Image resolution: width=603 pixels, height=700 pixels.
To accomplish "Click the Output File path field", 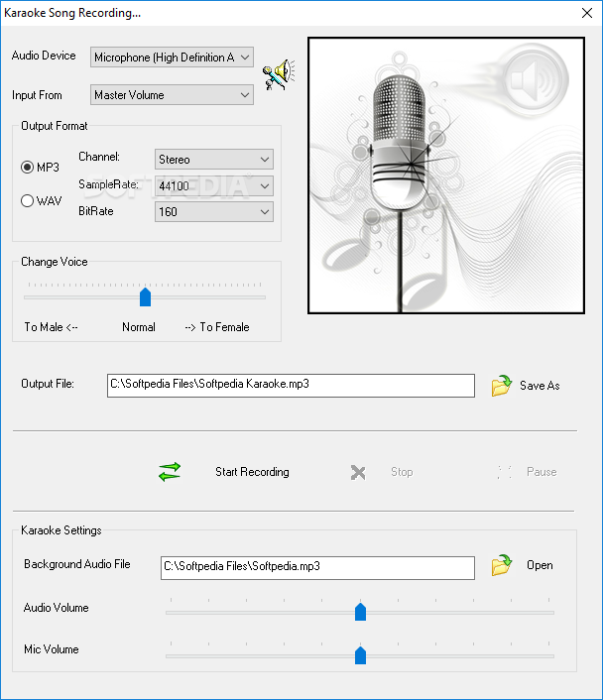I will [x=291, y=386].
